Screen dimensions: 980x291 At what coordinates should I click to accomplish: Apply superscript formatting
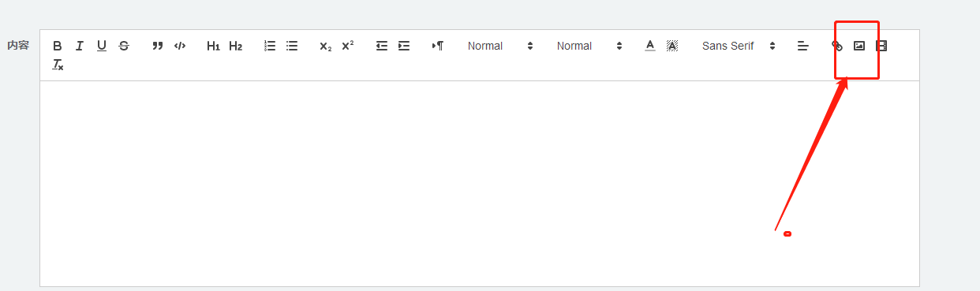(347, 46)
